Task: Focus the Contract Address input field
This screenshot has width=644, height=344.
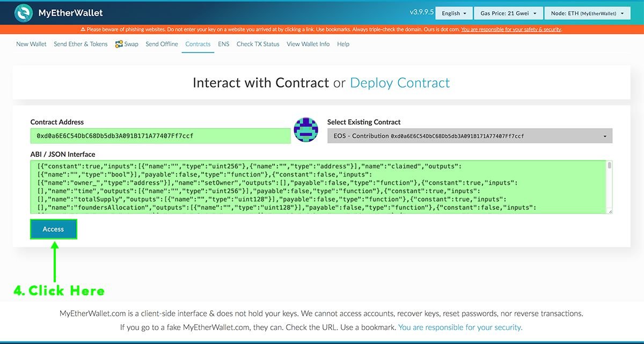Action: 160,136
